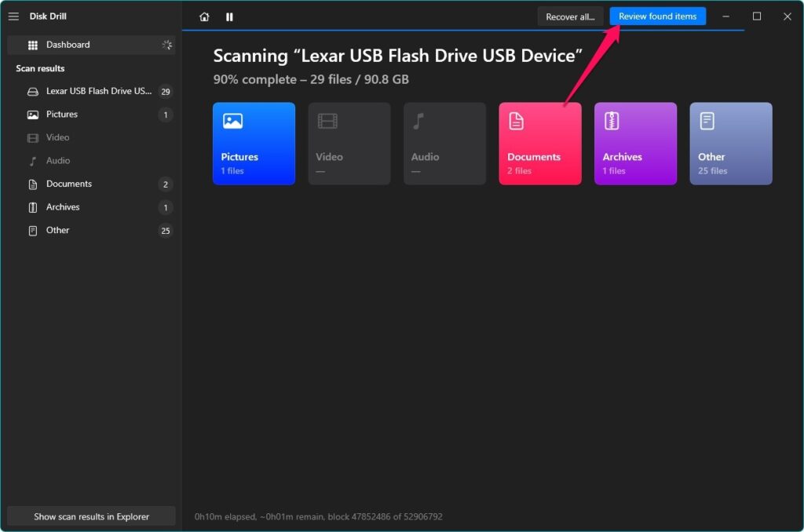Click Review found items button

pyautogui.click(x=657, y=16)
